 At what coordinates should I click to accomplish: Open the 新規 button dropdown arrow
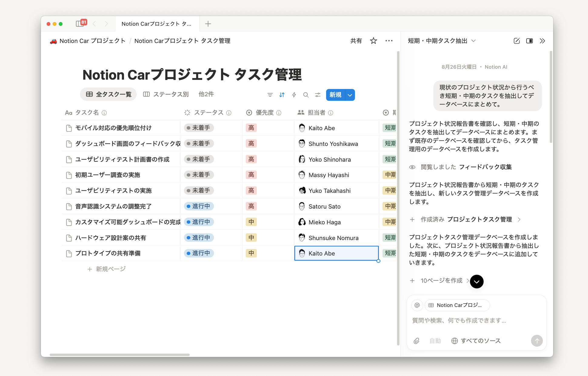coord(349,95)
